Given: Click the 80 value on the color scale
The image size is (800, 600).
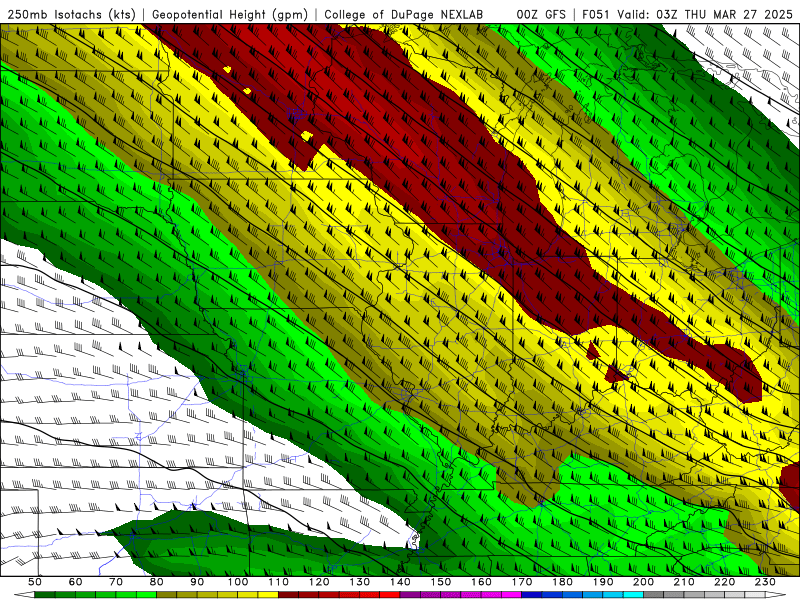Looking at the screenshot, I should (157, 582).
